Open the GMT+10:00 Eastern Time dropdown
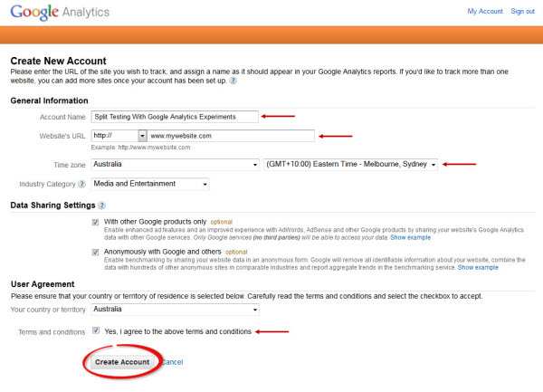Viewport: 543px width, 392px height. pyautogui.click(x=350, y=165)
